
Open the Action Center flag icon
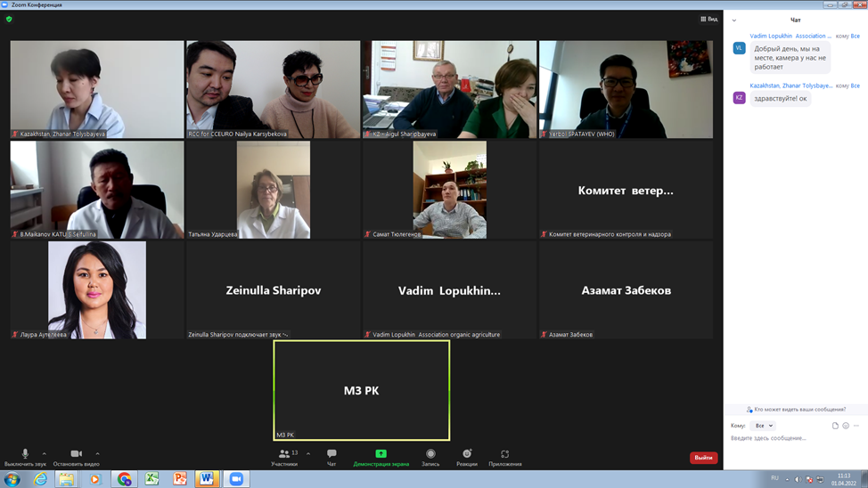click(x=809, y=479)
